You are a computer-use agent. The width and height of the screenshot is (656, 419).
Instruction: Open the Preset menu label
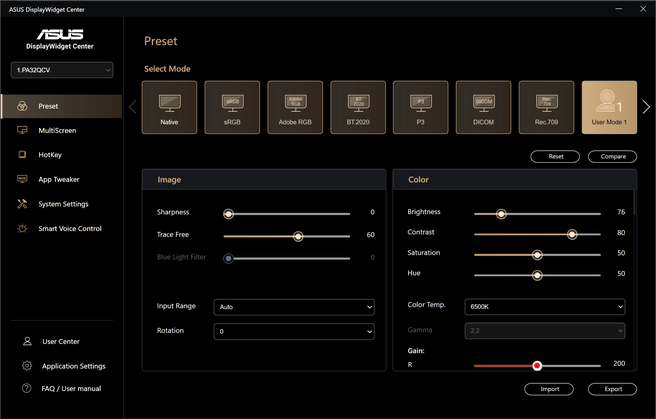pyautogui.click(x=48, y=106)
